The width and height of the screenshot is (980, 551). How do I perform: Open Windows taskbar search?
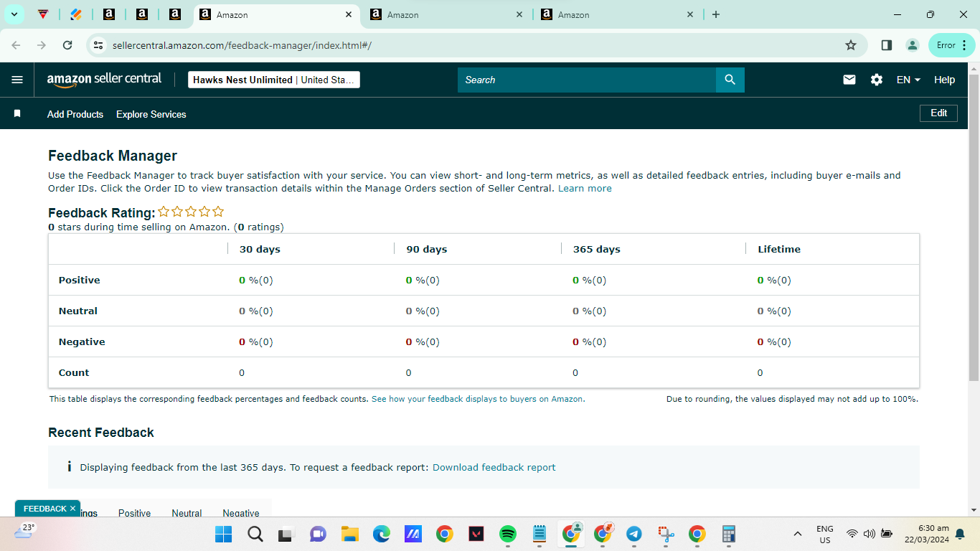point(255,534)
